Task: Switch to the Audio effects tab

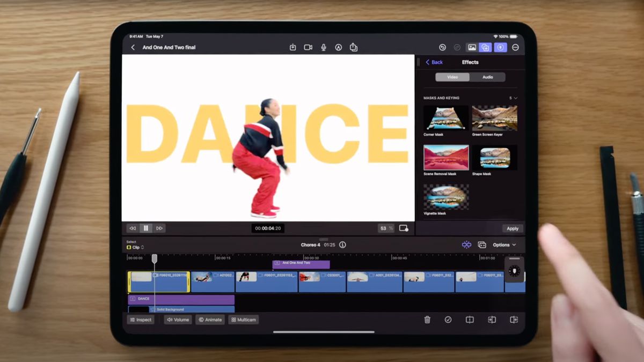Action: tap(488, 77)
